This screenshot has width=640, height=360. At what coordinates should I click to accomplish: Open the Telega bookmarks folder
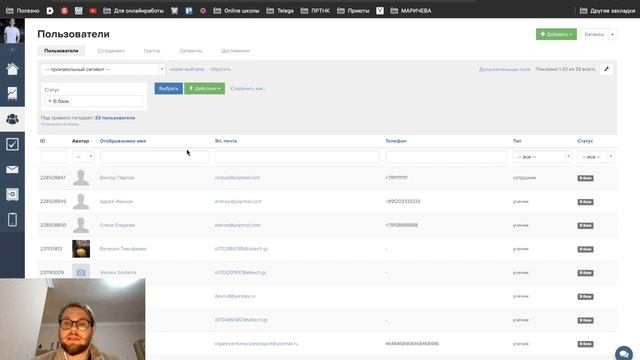click(280, 11)
